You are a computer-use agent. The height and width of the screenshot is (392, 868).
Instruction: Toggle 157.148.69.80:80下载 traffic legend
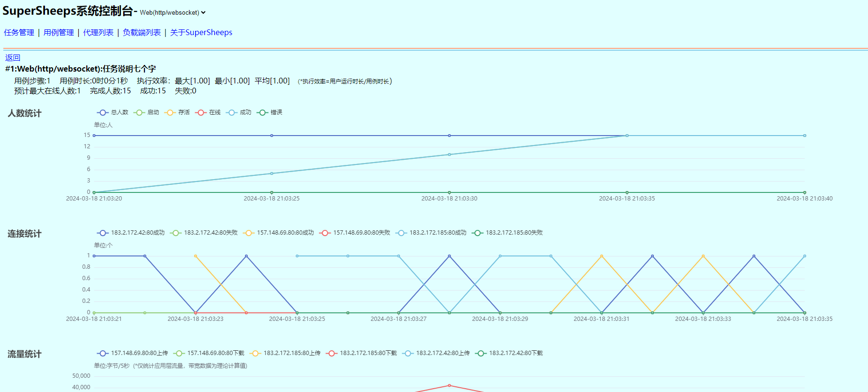[x=209, y=353]
